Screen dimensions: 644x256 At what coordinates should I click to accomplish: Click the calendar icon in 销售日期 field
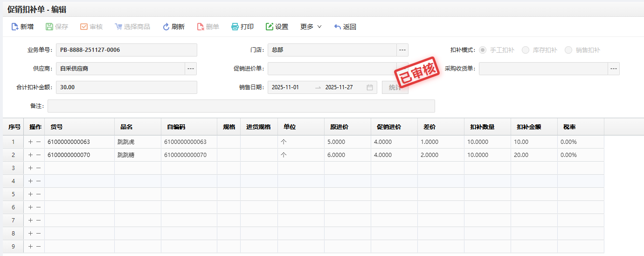370,87
